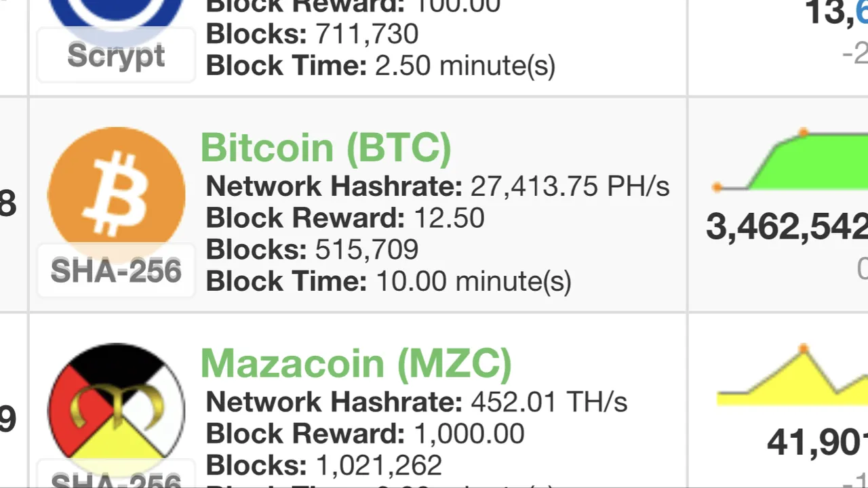Image resolution: width=868 pixels, height=488 pixels.
Task: Click the Bitcoin difficulty value 3,462,542
Action: 787,227
